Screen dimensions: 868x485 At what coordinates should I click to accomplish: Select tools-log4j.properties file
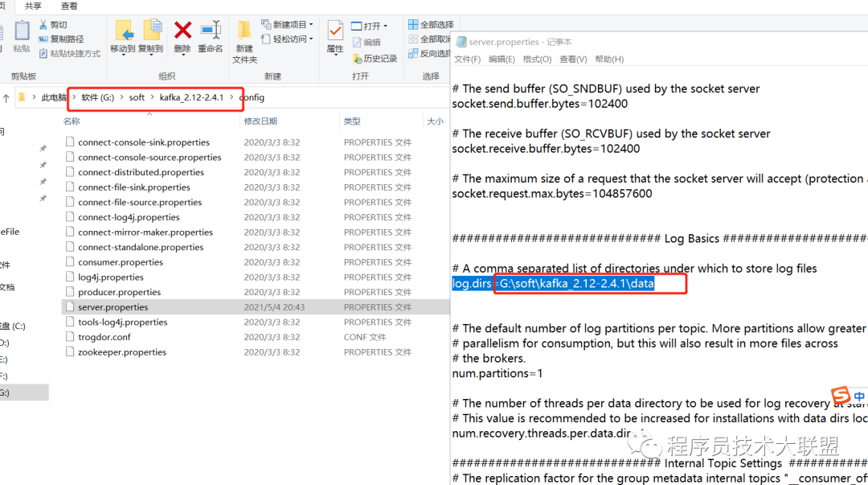click(122, 322)
